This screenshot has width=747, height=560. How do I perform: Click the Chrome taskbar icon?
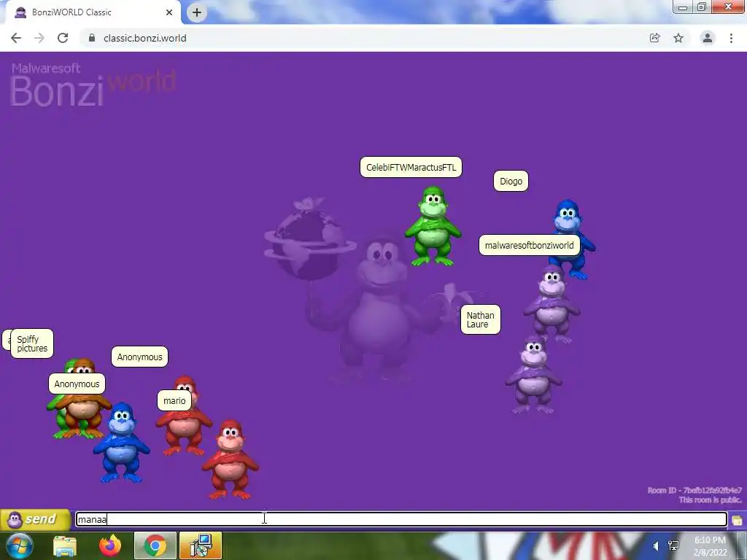coord(155,545)
